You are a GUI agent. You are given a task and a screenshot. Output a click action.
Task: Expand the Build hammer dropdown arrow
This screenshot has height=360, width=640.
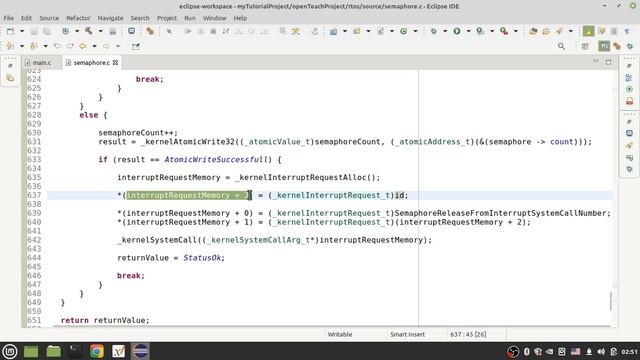click(100, 31)
